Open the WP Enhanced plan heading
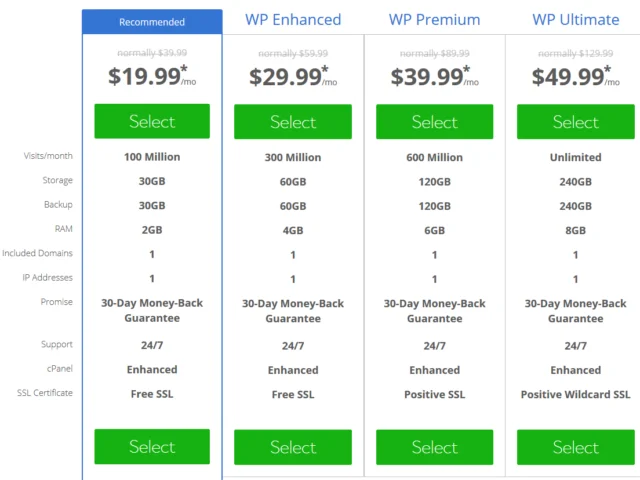640x480 pixels. coord(293,20)
